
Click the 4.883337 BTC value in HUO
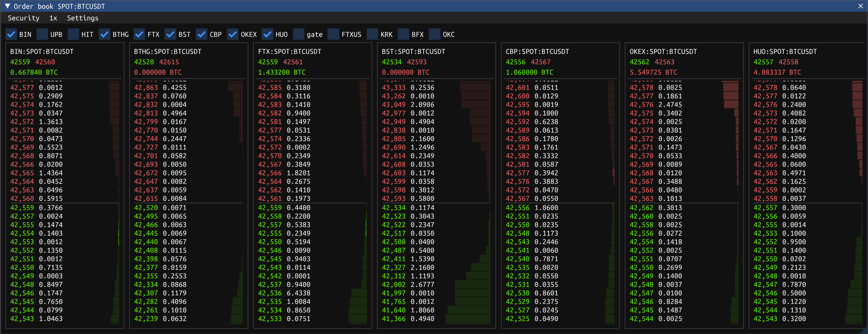777,72
